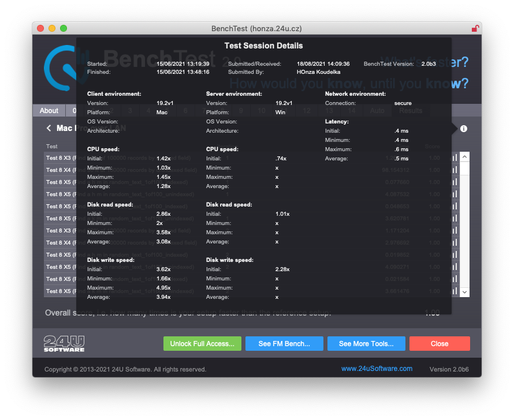
Task: Click client disk write average "3.94x"
Action: (x=163, y=297)
